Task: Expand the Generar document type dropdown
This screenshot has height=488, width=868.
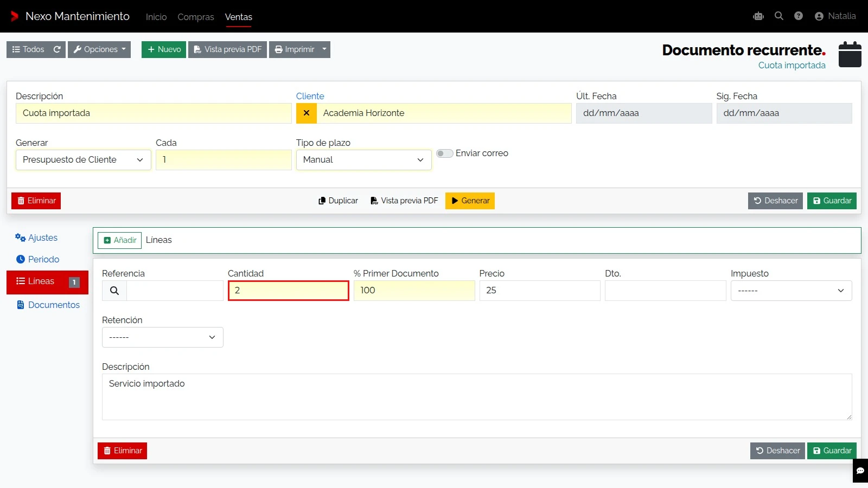Action: 84,160
